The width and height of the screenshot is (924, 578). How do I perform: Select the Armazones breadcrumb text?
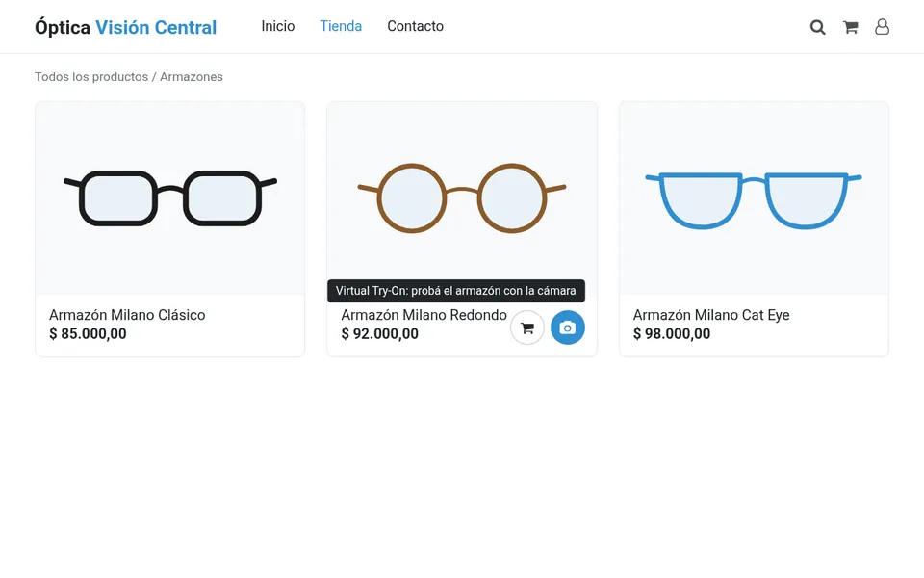(192, 77)
